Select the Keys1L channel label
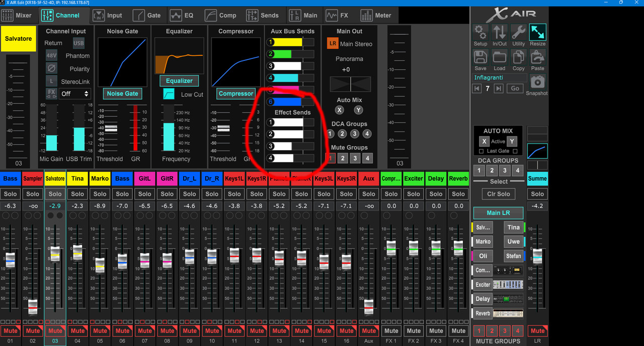Viewport: 644px width, 346px height. pos(234,178)
